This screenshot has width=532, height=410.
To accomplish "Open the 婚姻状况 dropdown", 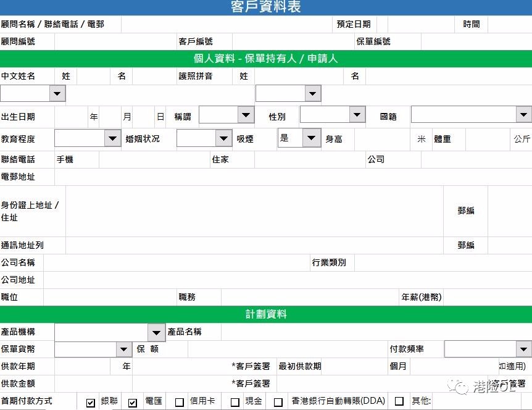I will (x=223, y=138).
